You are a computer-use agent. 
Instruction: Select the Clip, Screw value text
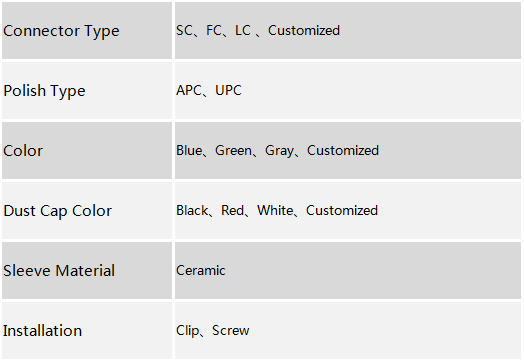click(x=213, y=331)
